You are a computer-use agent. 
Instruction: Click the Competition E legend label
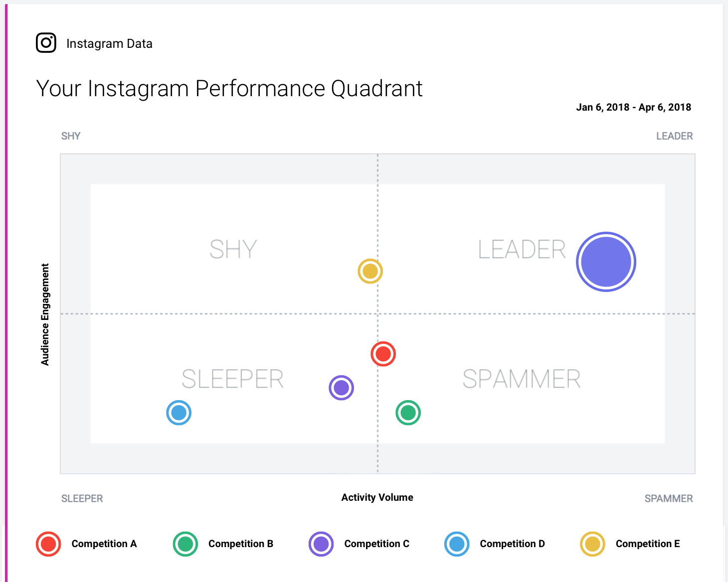click(648, 544)
